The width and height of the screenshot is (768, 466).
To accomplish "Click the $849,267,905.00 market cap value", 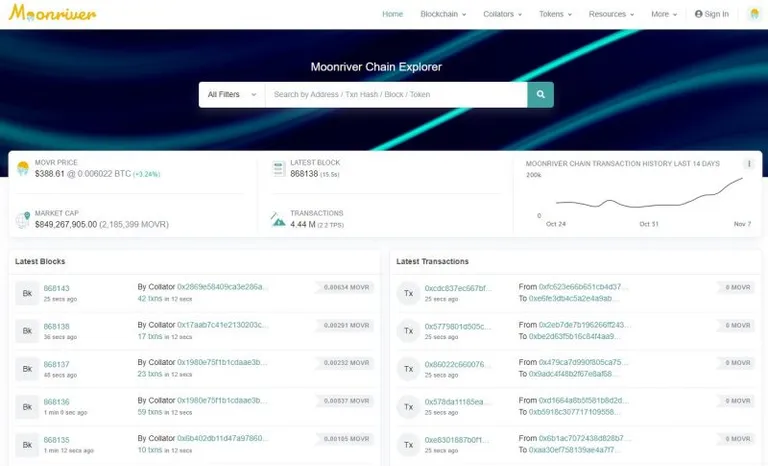I will pos(66,224).
